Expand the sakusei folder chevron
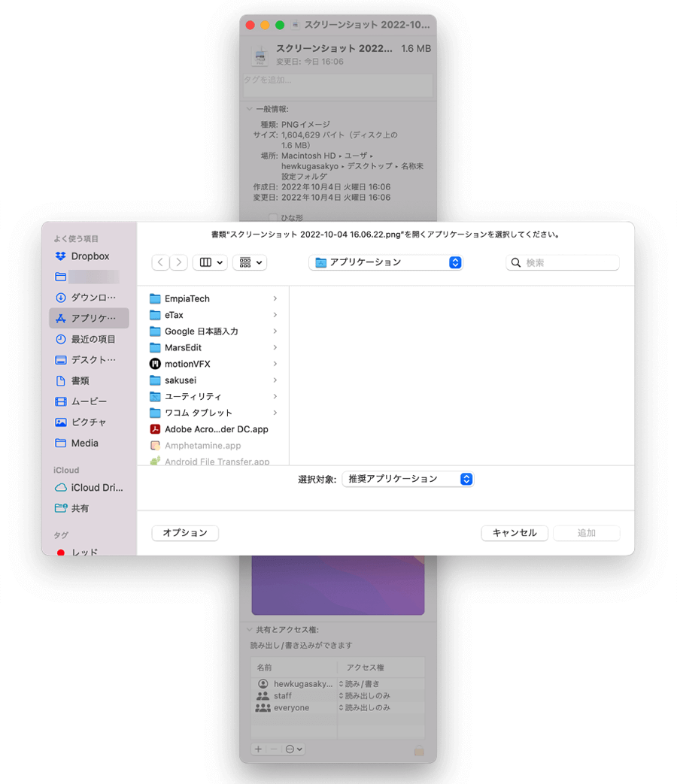The height and width of the screenshot is (784, 677). (275, 380)
